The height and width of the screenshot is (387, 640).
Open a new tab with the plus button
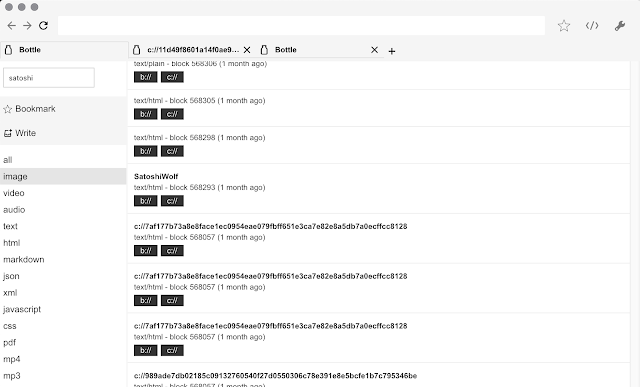coord(392,51)
